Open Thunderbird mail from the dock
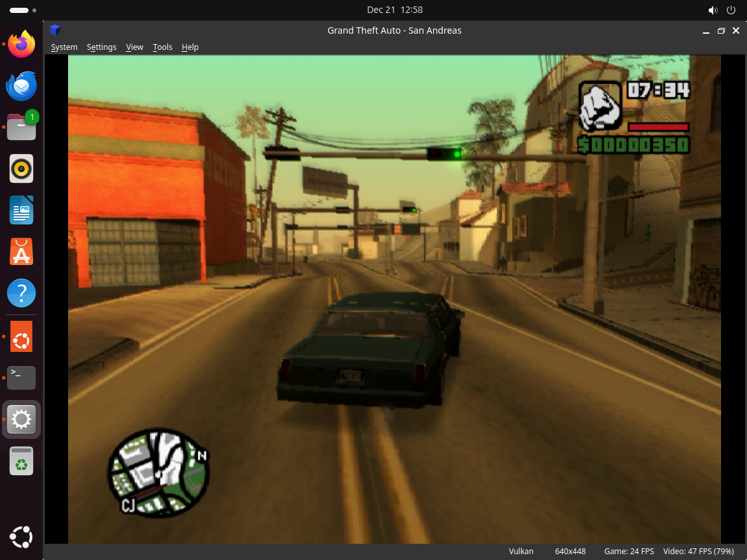747x560 pixels. coord(21,86)
